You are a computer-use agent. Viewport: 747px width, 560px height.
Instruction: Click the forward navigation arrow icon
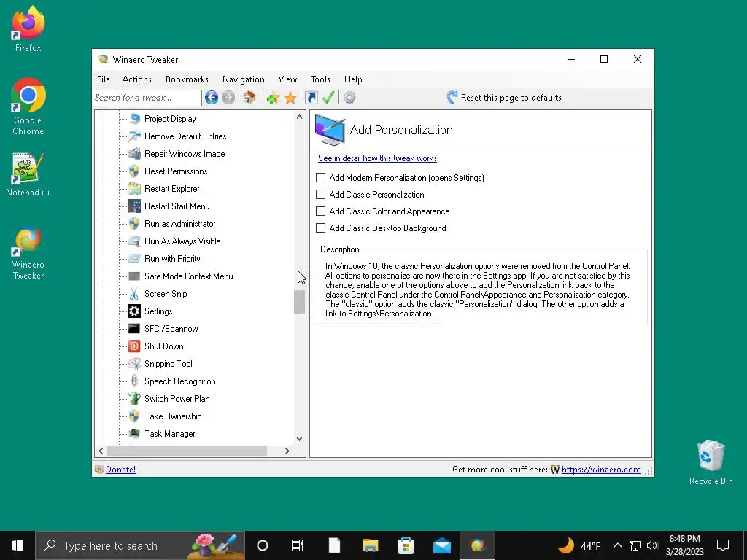point(228,98)
